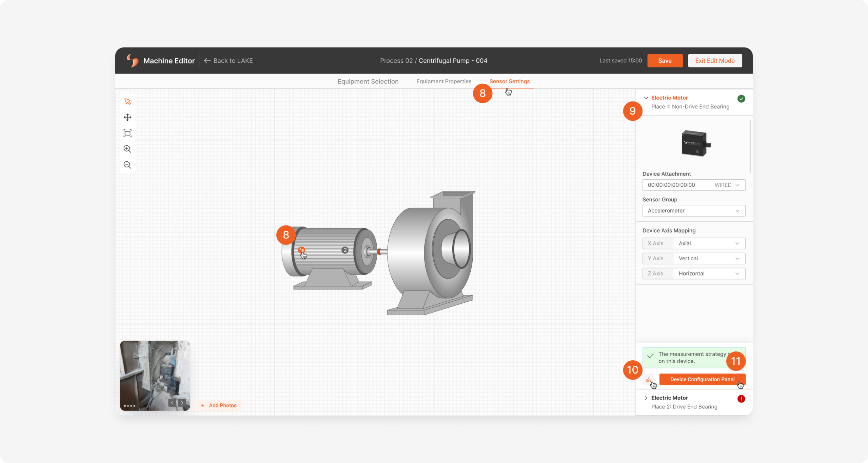The image size is (868, 463).
Task: Select the crop/frame tool
Action: tap(128, 133)
